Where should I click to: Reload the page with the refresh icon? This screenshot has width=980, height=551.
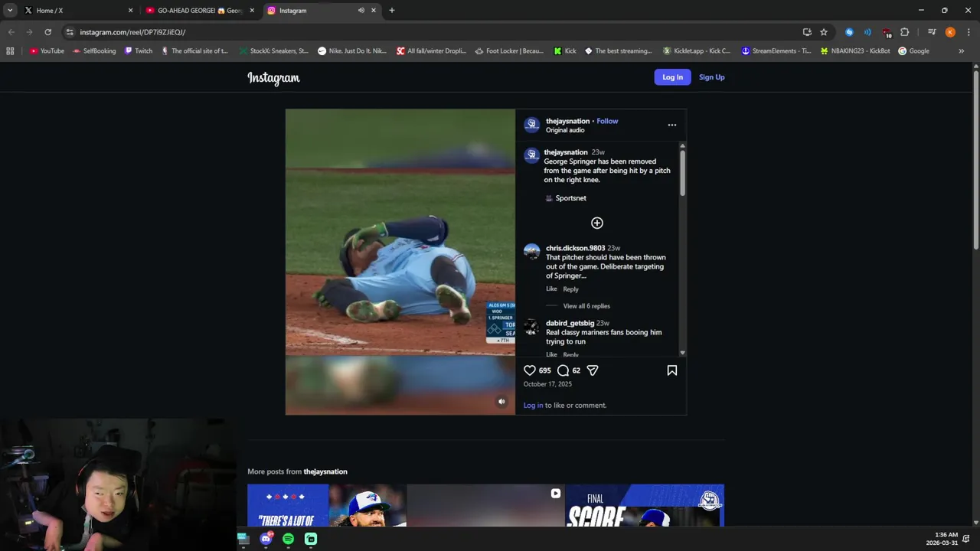[x=47, y=32]
